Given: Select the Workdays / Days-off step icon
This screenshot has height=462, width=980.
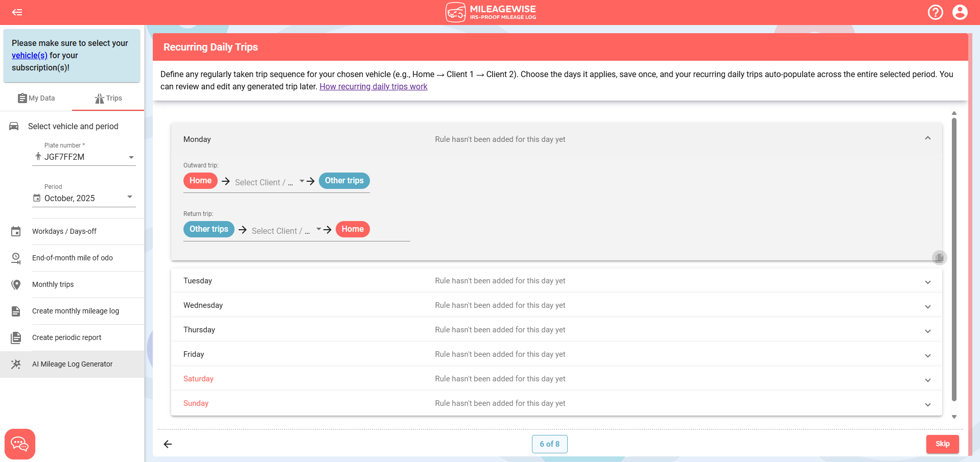Looking at the screenshot, I should pos(16,231).
